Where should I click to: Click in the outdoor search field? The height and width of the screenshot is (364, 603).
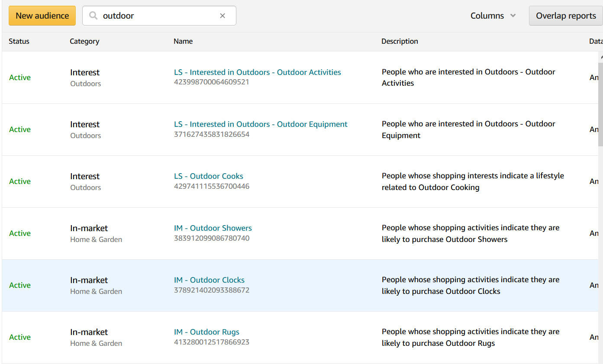click(158, 16)
